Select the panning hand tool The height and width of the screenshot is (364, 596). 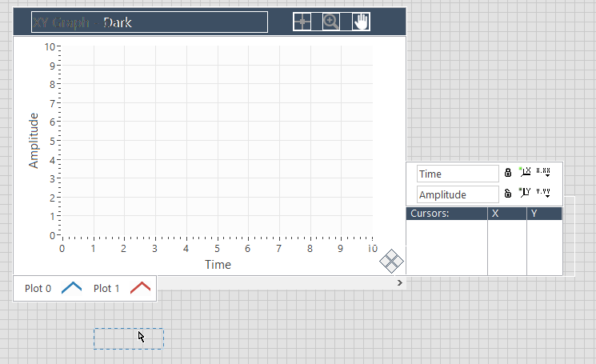tap(361, 22)
